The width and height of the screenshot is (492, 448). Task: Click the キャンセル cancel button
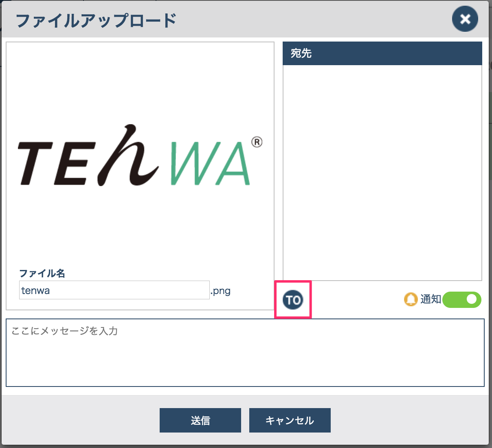(x=290, y=420)
